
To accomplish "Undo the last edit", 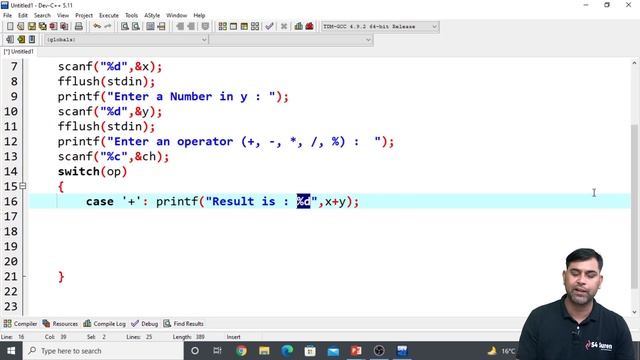I will click(97, 27).
